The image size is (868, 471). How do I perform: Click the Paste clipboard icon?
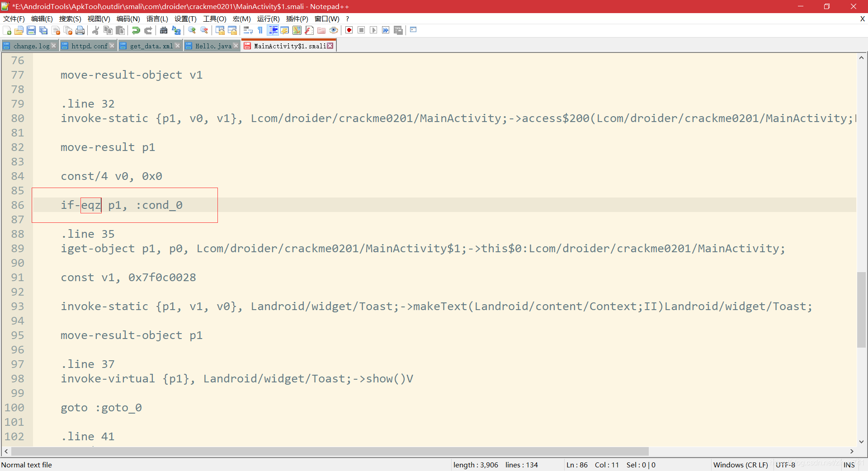click(120, 30)
